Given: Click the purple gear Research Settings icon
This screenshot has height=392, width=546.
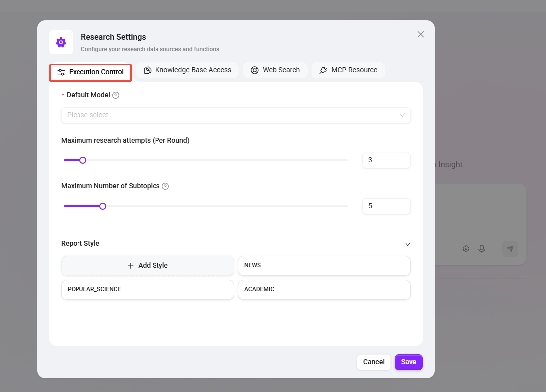Looking at the screenshot, I should coord(61,42).
